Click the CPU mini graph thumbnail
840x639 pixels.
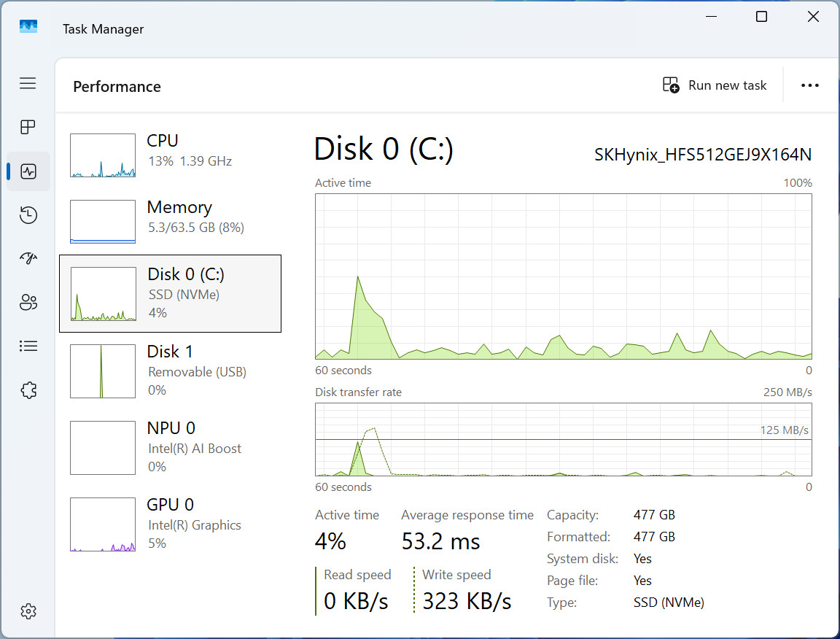tap(103, 155)
